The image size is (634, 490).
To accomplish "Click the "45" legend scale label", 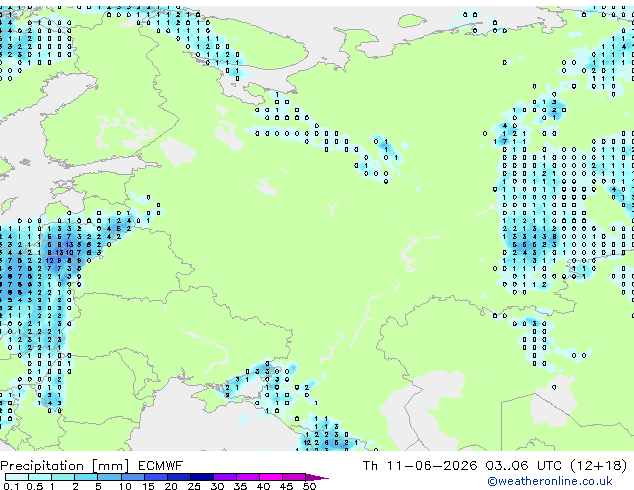I will click(286, 486).
